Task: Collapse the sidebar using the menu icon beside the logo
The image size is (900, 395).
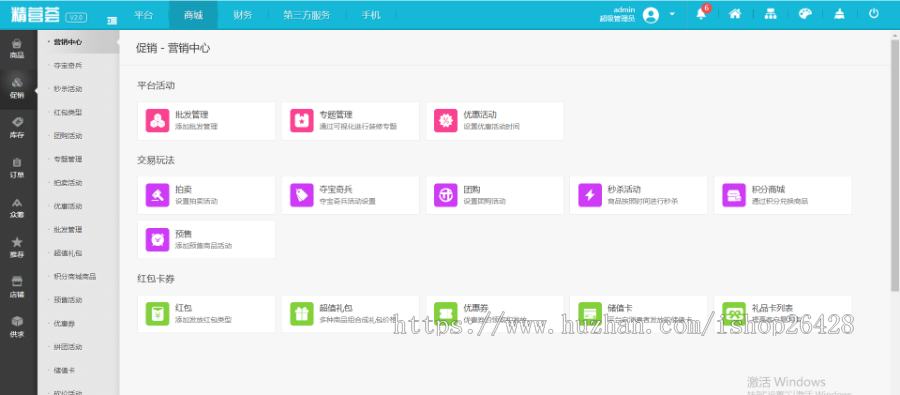Action: point(112,20)
